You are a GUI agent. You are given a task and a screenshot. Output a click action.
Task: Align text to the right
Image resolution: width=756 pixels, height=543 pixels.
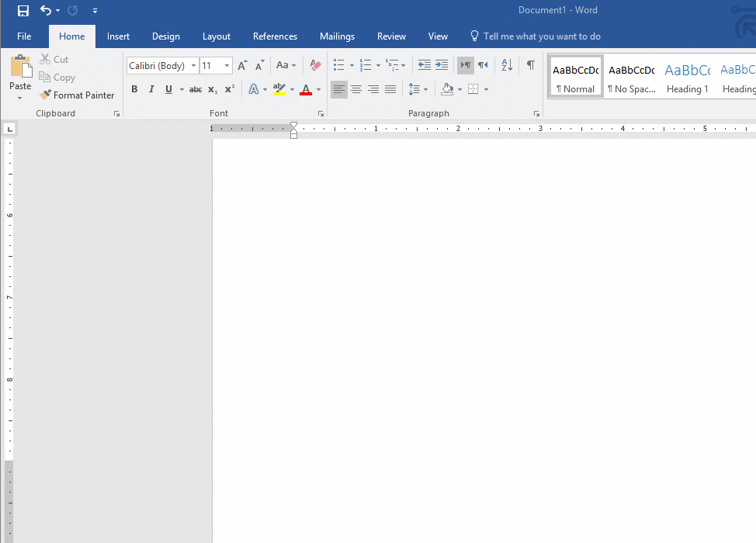pos(373,90)
